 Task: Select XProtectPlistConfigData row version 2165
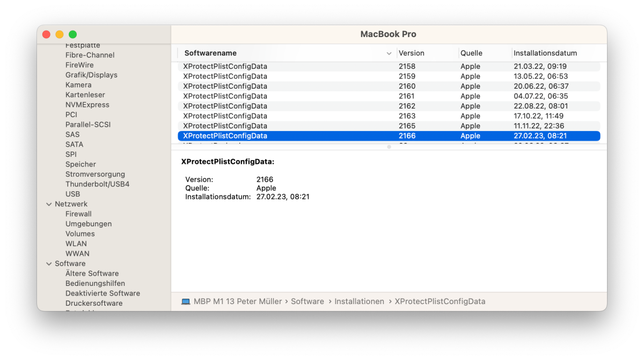pos(389,126)
